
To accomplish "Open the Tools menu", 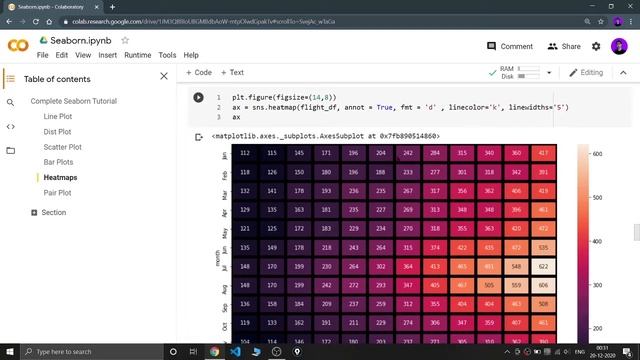I will tap(167, 55).
